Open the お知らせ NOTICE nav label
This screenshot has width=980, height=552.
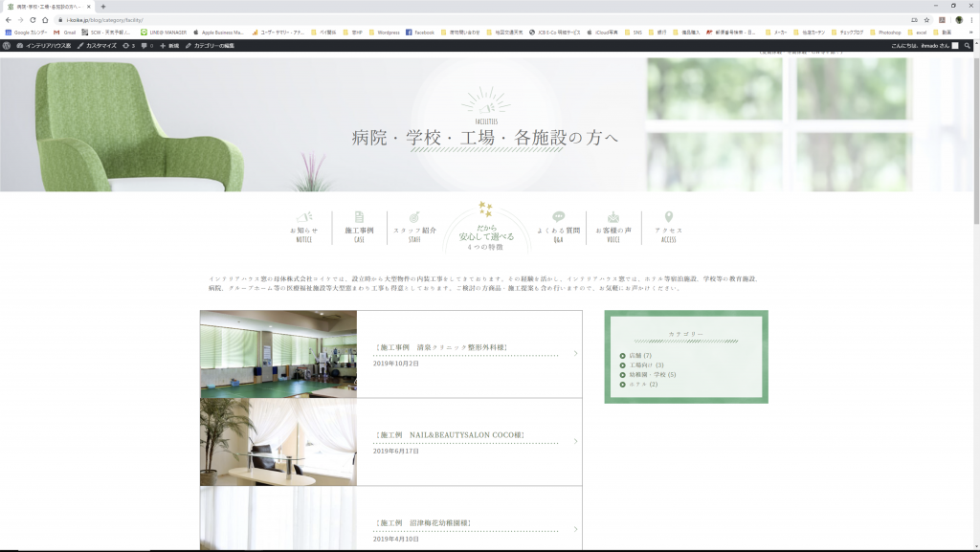pos(303,234)
